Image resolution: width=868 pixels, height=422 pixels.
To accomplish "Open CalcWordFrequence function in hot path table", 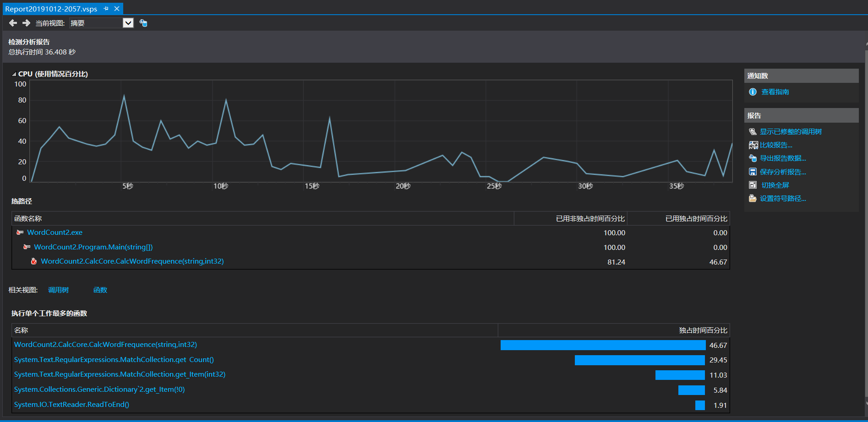I will [x=132, y=261].
